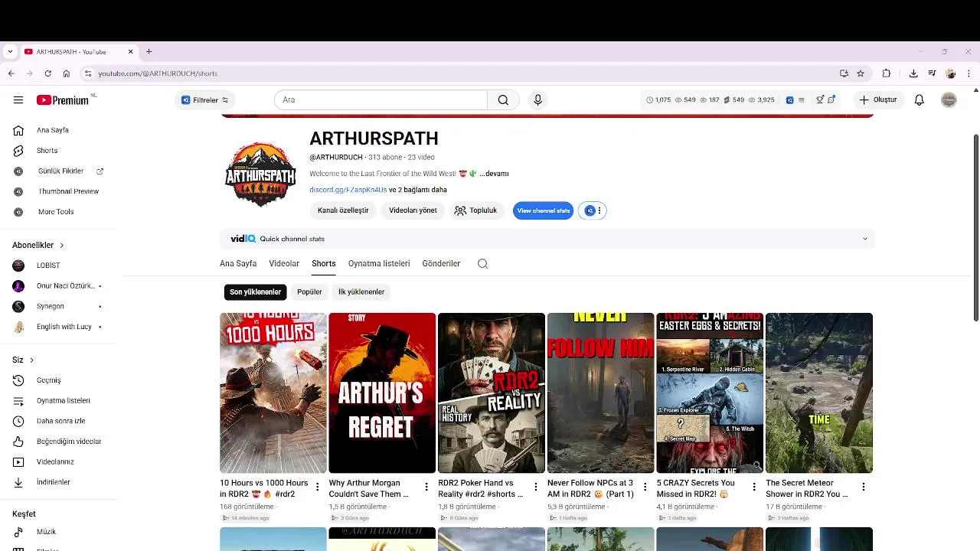980x551 pixels.
Task: Open browser downloads icon
Action: pyautogui.click(x=913, y=73)
